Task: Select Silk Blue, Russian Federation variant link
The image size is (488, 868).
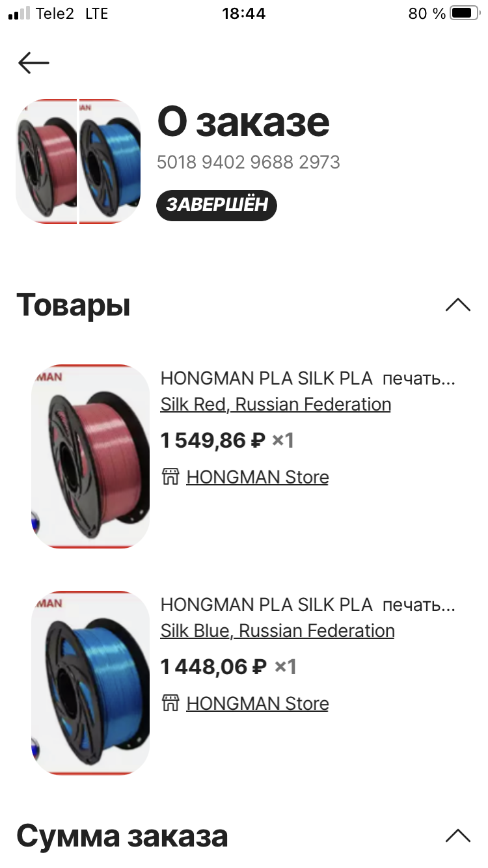Action: click(x=278, y=631)
